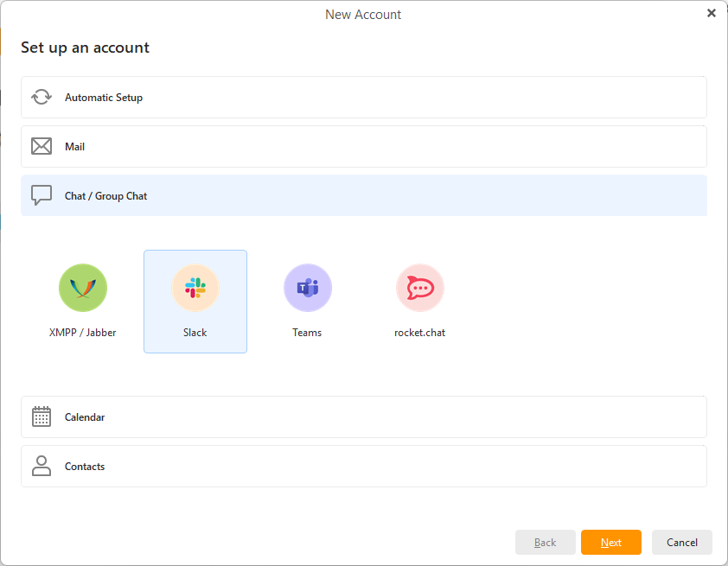The width and height of the screenshot is (728, 566).
Task: Click the "Teams" text label
Action: pyautogui.click(x=307, y=333)
